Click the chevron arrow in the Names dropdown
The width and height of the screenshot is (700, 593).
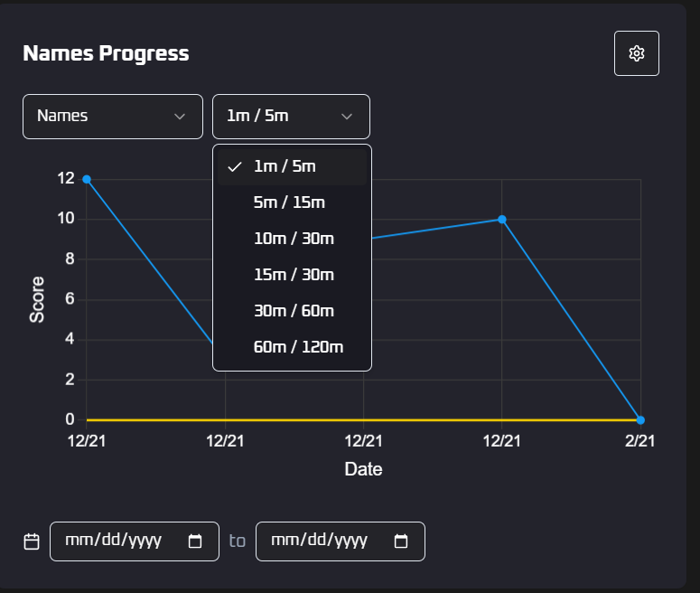pos(179,117)
